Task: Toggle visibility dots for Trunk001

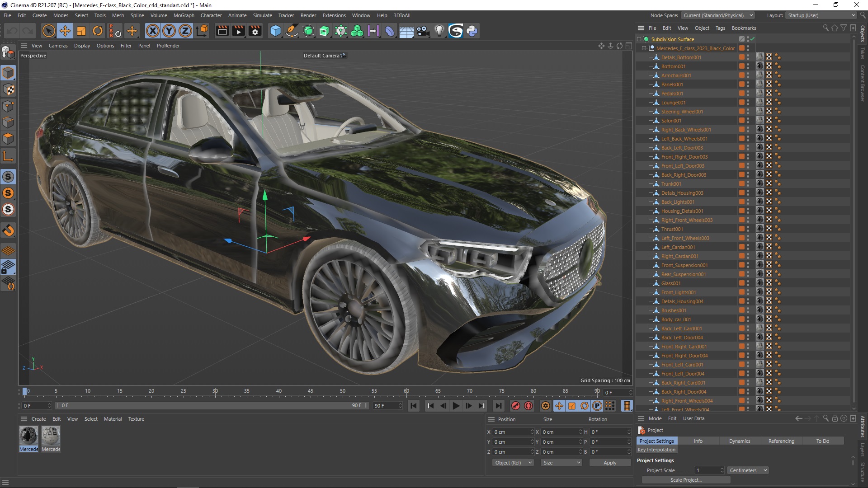Action: tap(748, 184)
